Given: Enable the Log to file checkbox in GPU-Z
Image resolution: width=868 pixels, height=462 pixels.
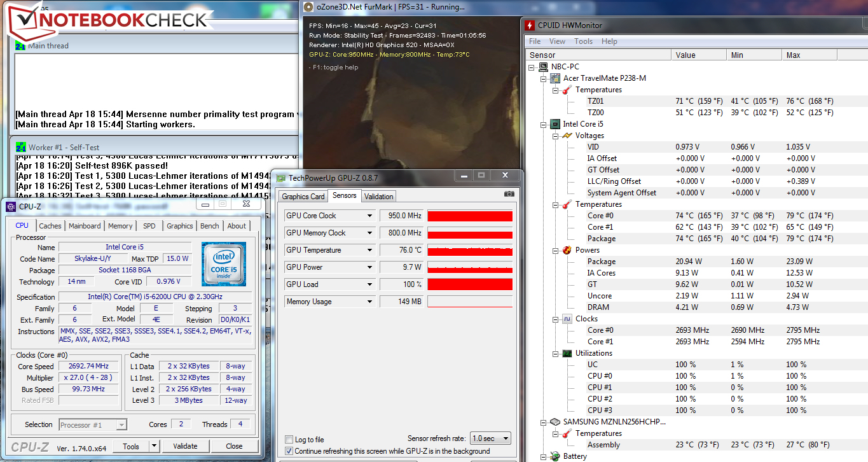Looking at the screenshot, I should coord(290,440).
